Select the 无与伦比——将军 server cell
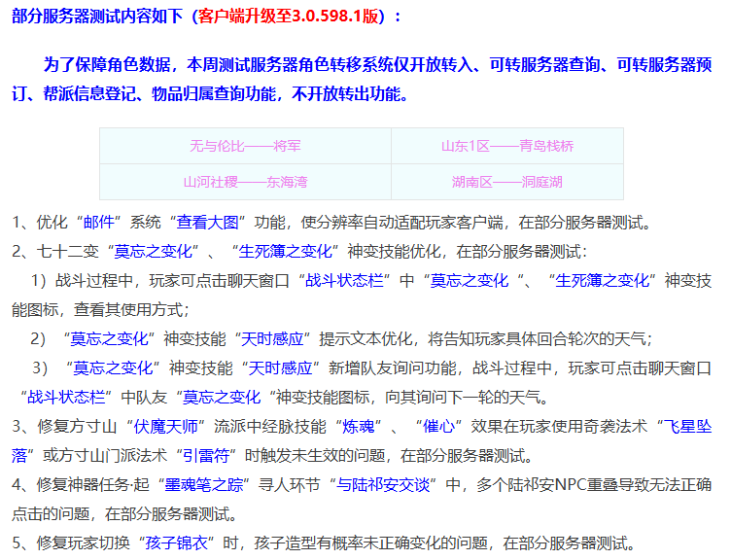The image size is (731, 560). pyautogui.click(x=245, y=146)
